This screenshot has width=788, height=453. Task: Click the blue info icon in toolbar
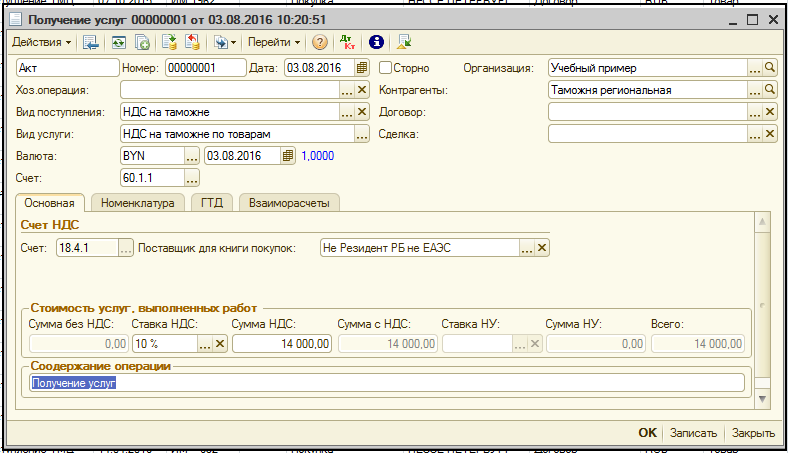pos(376,42)
